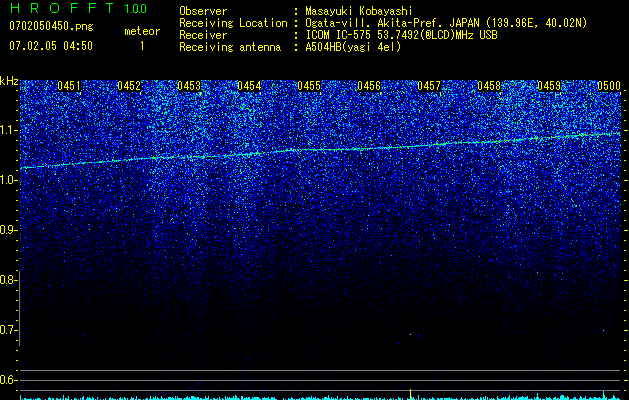Click the meteor count value 1
The image size is (629, 400).
(142, 46)
